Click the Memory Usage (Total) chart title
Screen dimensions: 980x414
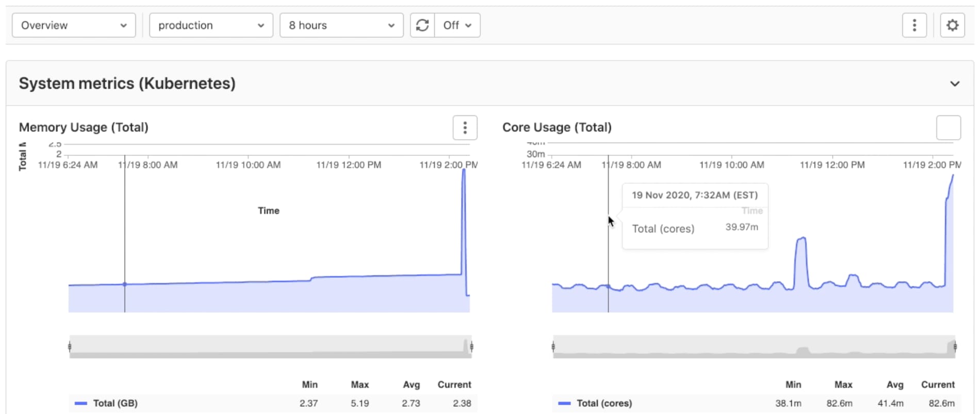(x=84, y=127)
